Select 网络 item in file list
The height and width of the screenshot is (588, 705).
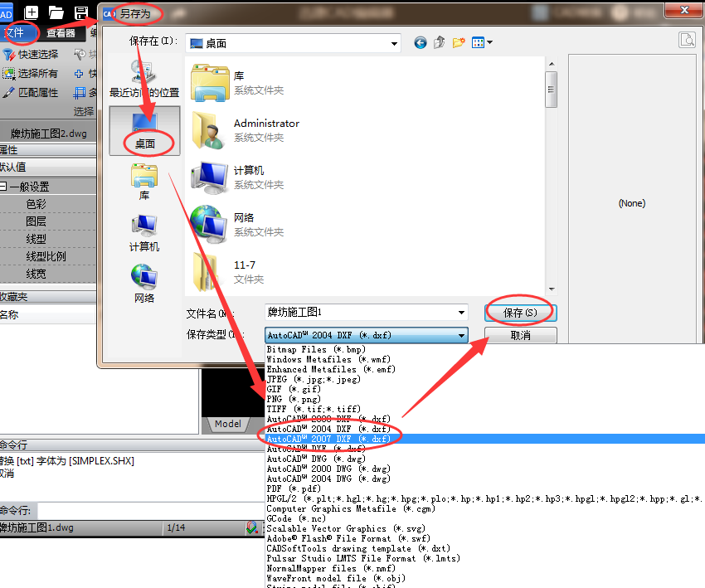click(237, 224)
